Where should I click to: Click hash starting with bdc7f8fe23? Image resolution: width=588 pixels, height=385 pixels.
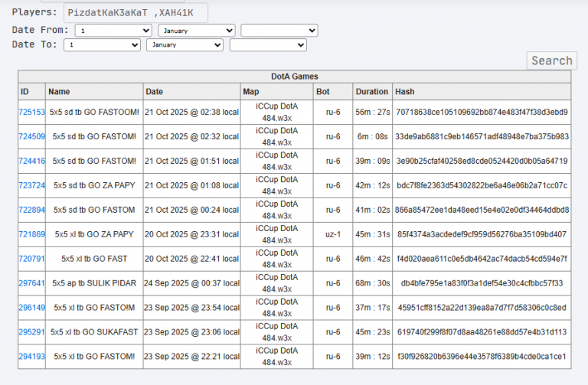pyautogui.click(x=482, y=185)
